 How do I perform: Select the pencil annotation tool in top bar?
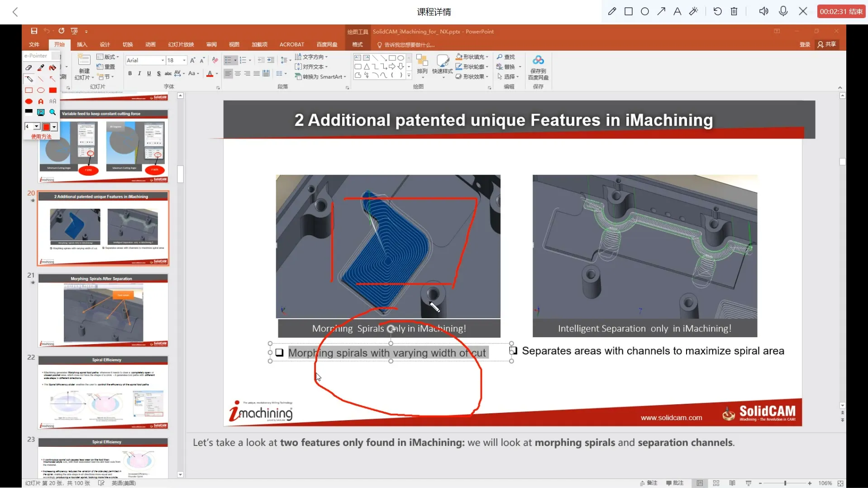point(612,11)
